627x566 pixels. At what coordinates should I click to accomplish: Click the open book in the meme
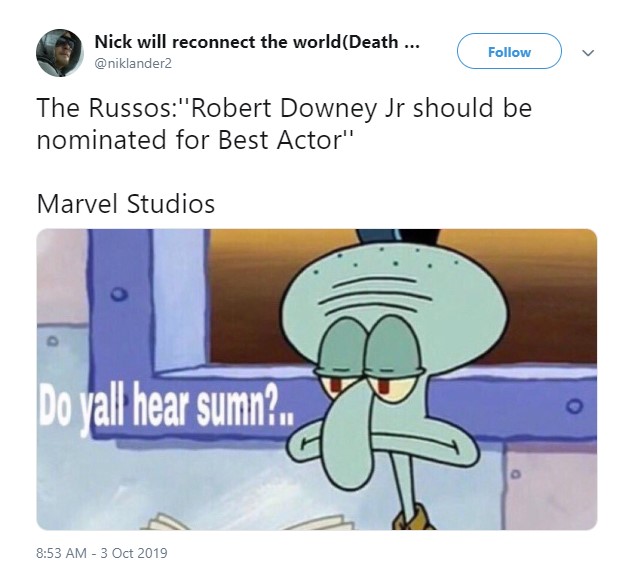point(248,521)
